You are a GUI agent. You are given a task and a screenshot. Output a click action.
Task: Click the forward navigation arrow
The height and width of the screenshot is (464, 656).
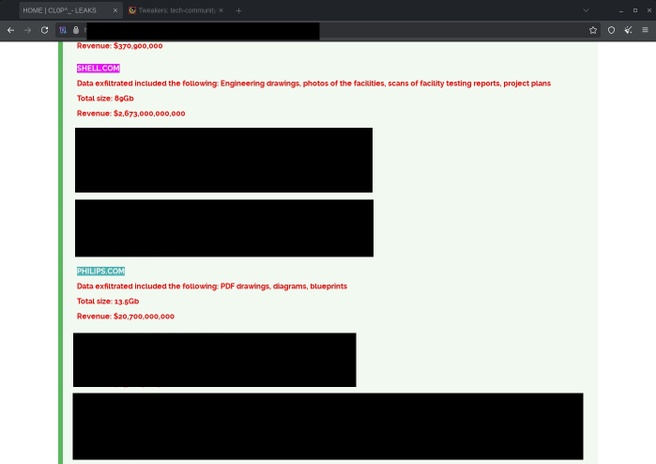[28, 30]
